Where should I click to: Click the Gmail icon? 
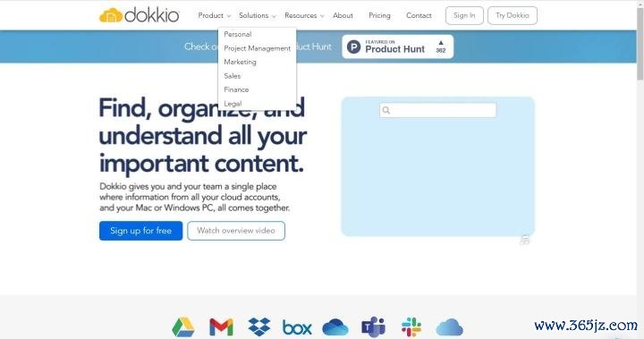coord(222,327)
